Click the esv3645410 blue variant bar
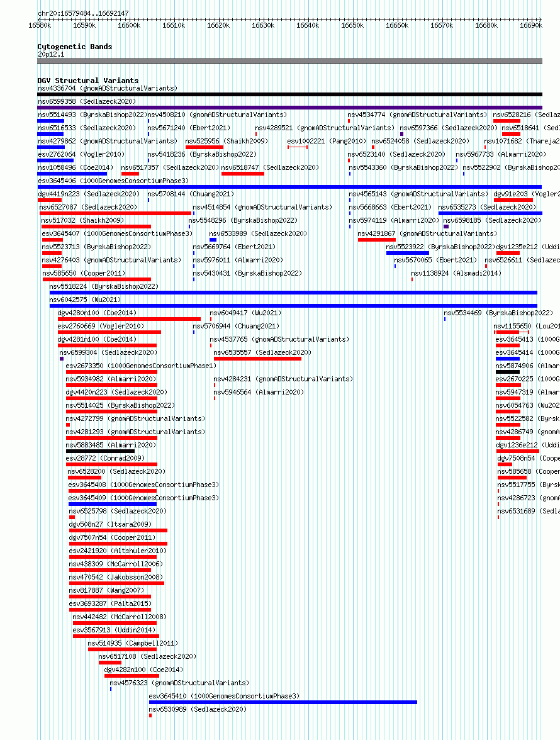Screen dimensions: 560x740 283,702
